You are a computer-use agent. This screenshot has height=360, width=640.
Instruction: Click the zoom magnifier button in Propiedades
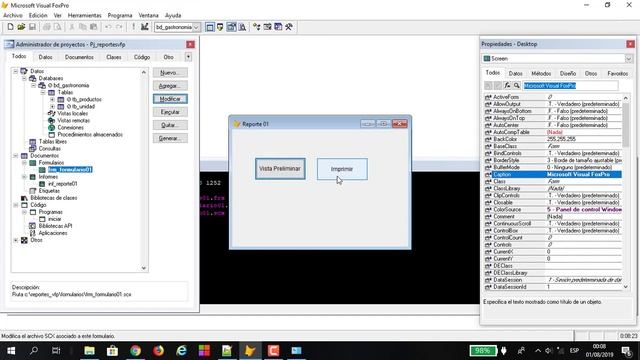[517, 85]
